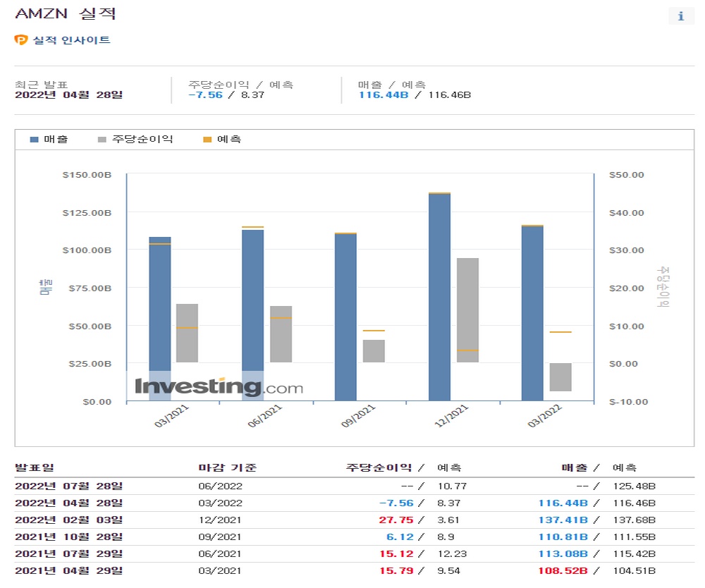Click the 15.79 EPS value
705x588 pixels.
point(396,570)
